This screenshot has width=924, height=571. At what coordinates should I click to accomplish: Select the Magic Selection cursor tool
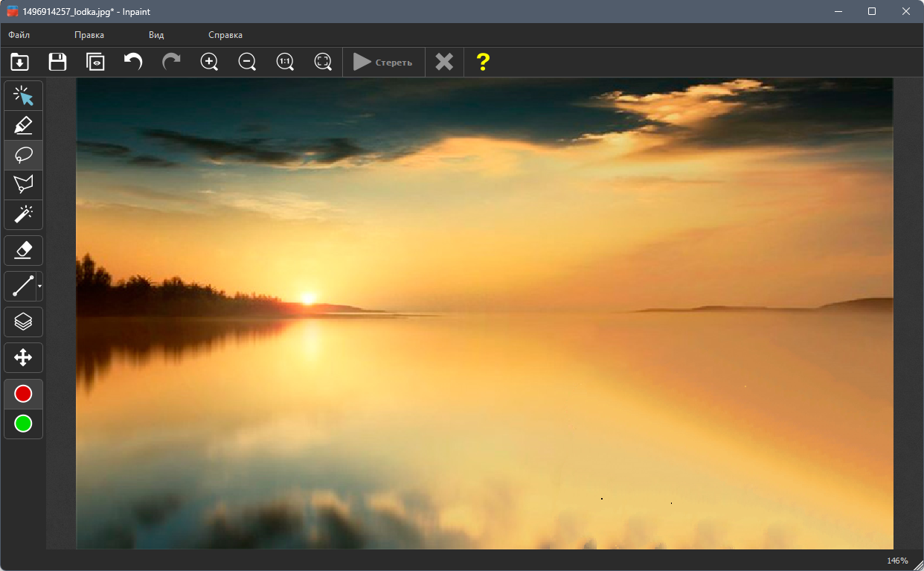pos(24,96)
